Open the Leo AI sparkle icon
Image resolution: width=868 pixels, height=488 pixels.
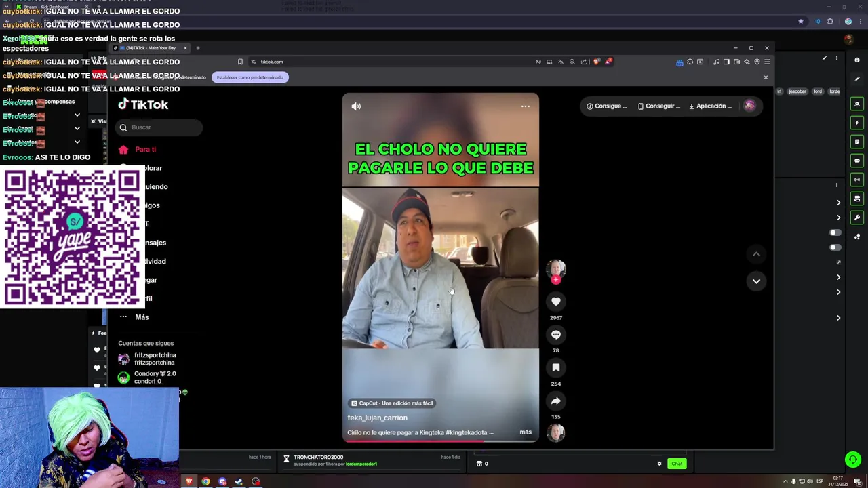[x=747, y=62]
